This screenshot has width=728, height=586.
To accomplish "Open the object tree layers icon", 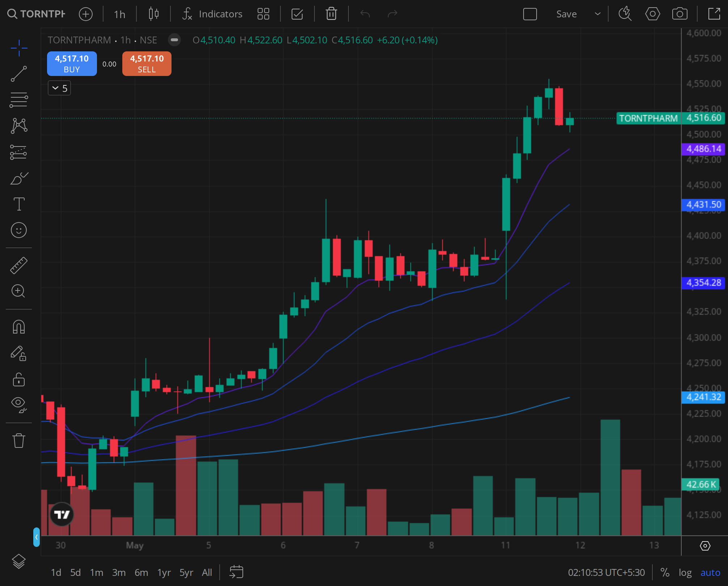I will 19,561.
